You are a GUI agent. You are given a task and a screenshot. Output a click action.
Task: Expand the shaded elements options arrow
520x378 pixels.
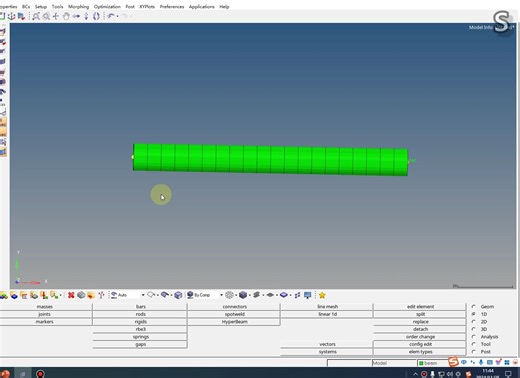[x=249, y=295]
